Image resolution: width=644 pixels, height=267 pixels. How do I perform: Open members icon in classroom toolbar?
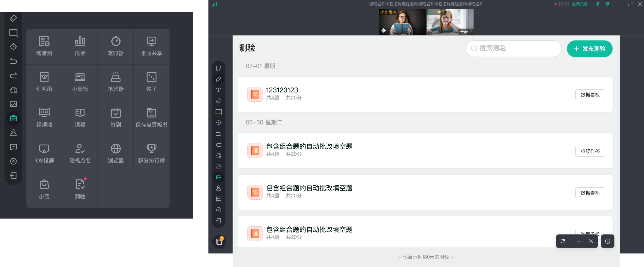pyautogui.click(x=218, y=188)
